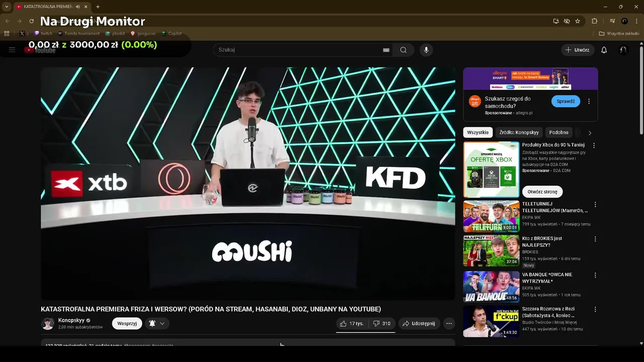Screen dimensions: 644x362
Task: Click the Konopskyy channel avatar
Action: pyautogui.click(x=48, y=323)
